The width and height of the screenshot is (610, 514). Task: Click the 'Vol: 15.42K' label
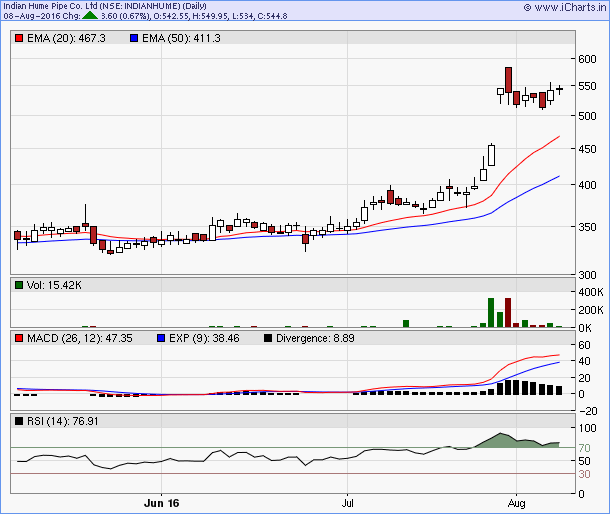[54, 285]
